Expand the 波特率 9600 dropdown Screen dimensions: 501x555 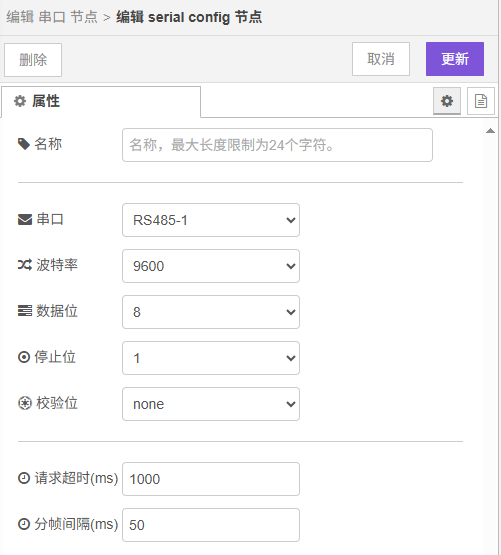pos(211,266)
